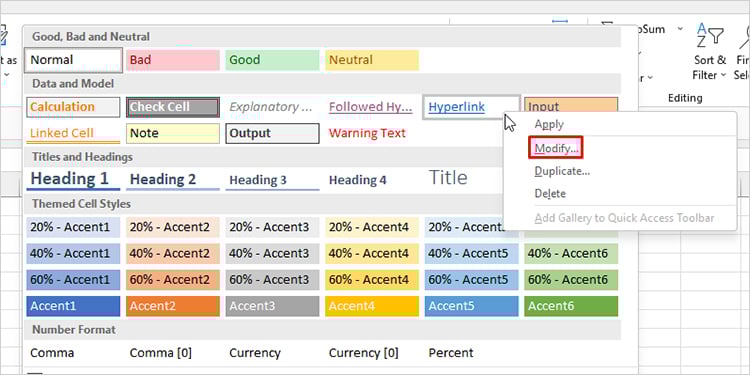Apply the Explanatory text style

coord(273,107)
